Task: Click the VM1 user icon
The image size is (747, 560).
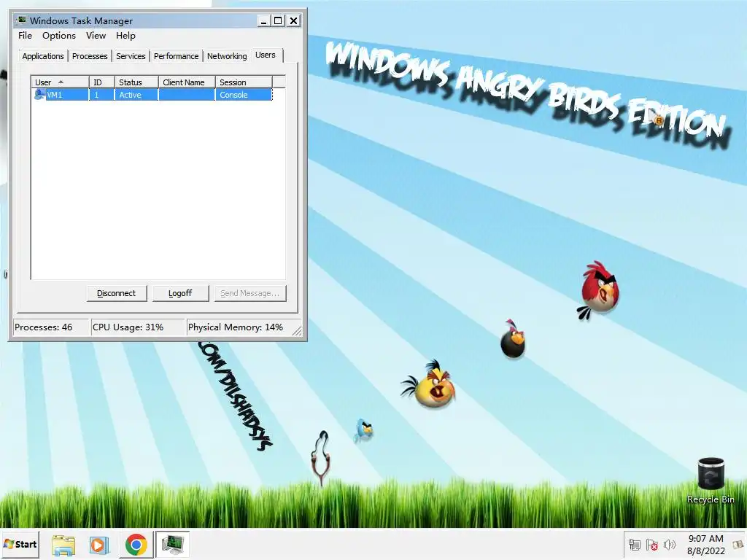Action: [x=39, y=94]
